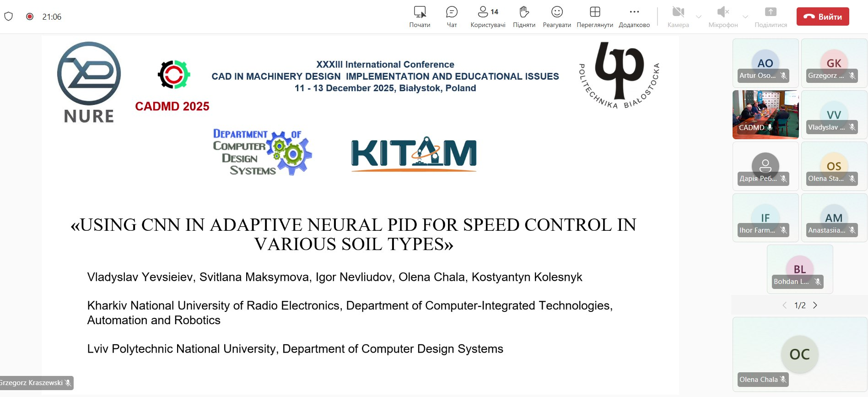Click the Почати pop-out icon

[420, 16]
